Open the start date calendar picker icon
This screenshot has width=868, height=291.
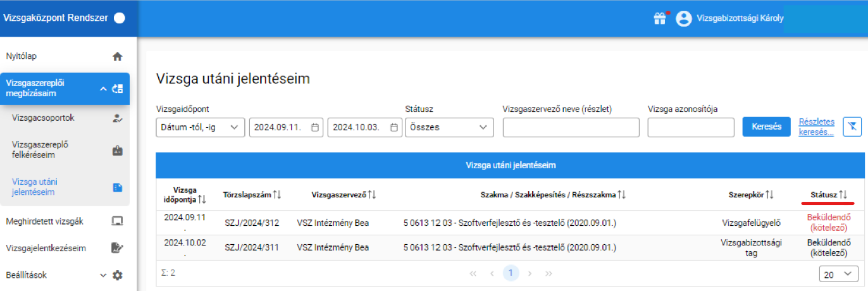point(315,127)
